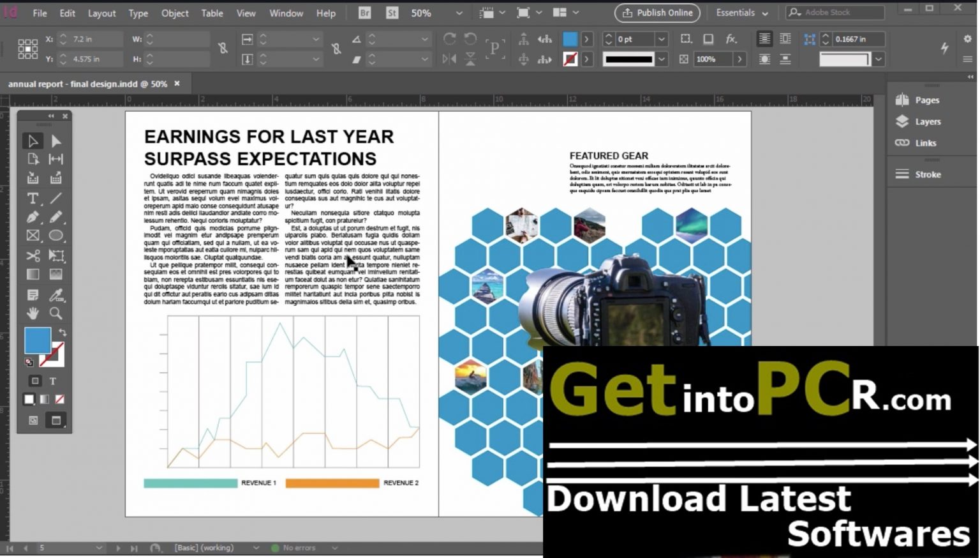
Task: Select the Page tool
Action: click(x=33, y=159)
